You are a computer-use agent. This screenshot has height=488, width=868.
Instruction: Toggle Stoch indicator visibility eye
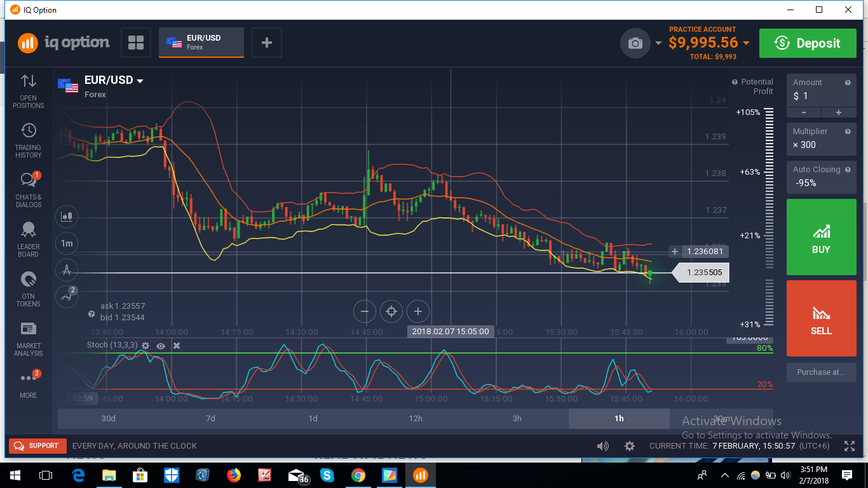click(x=161, y=346)
